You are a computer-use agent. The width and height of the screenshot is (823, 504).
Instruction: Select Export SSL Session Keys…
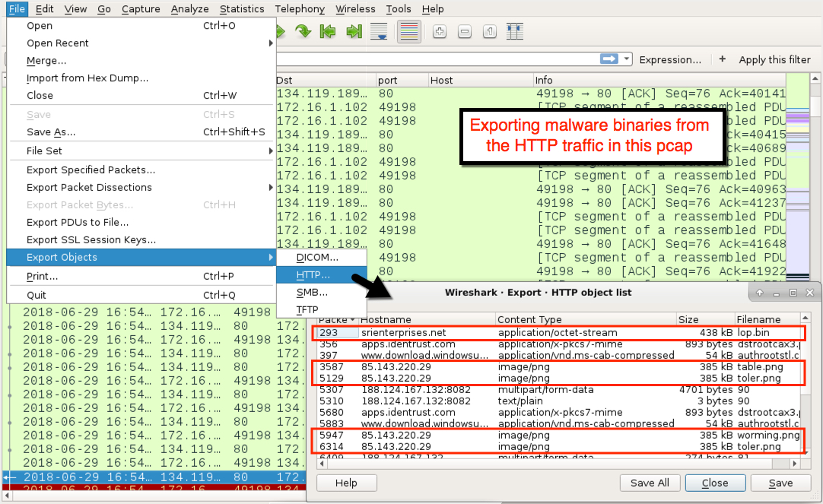pos(141,239)
